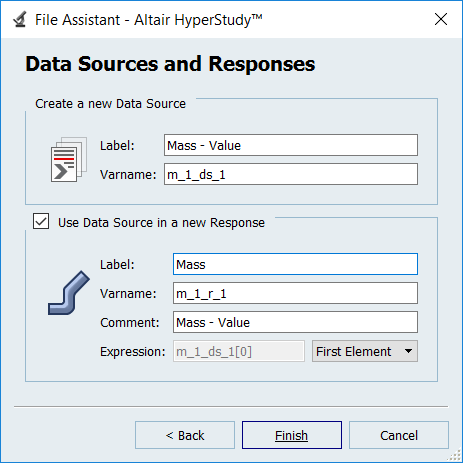Click the data source document stack icon
This screenshot has width=463, height=463.
click(x=69, y=159)
